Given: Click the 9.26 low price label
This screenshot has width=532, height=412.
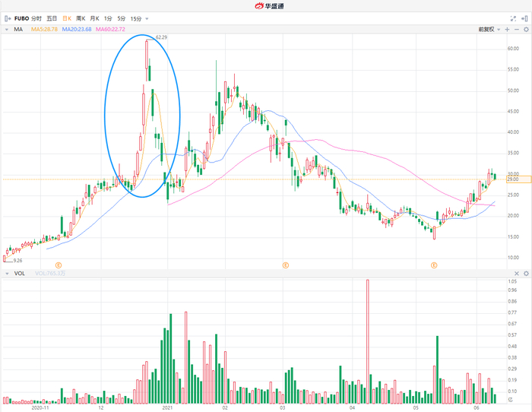Looking at the screenshot, I should (x=17, y=261).
